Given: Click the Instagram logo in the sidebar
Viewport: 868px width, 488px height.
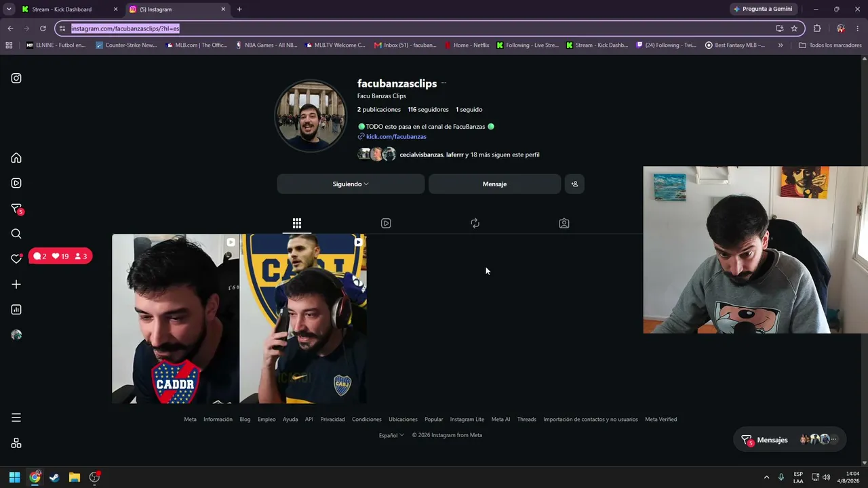Looking at the screenshot, I should [16, 78].
